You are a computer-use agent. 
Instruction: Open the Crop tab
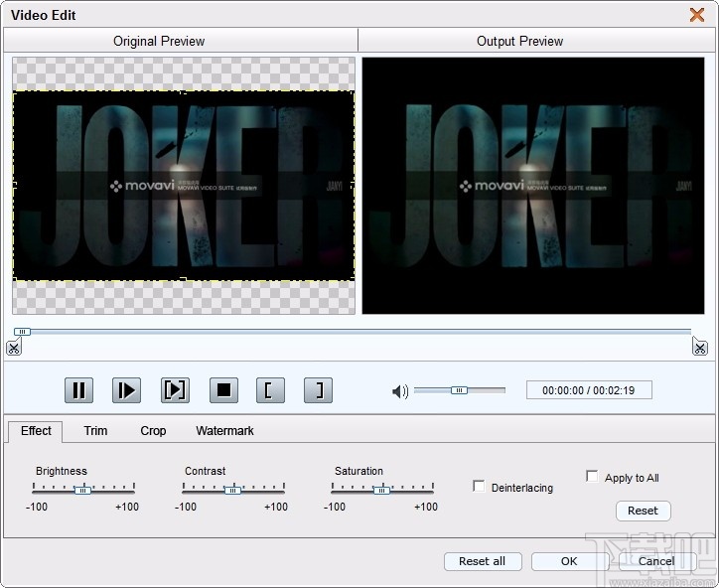pos(153,431)
